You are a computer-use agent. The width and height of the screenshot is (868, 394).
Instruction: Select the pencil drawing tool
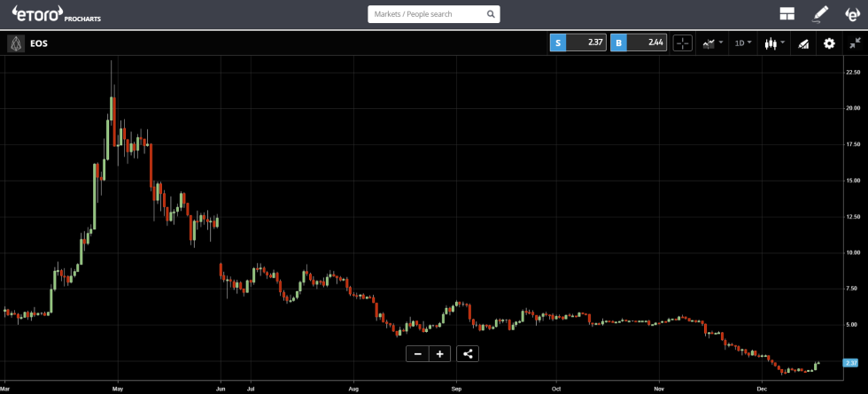point(820,14)
